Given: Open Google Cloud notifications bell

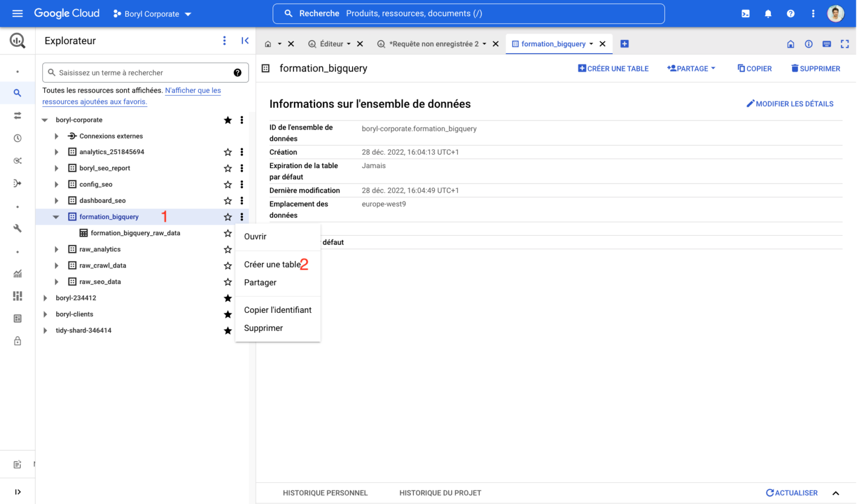Looking at the screenshot, I should tap(768, 13).
